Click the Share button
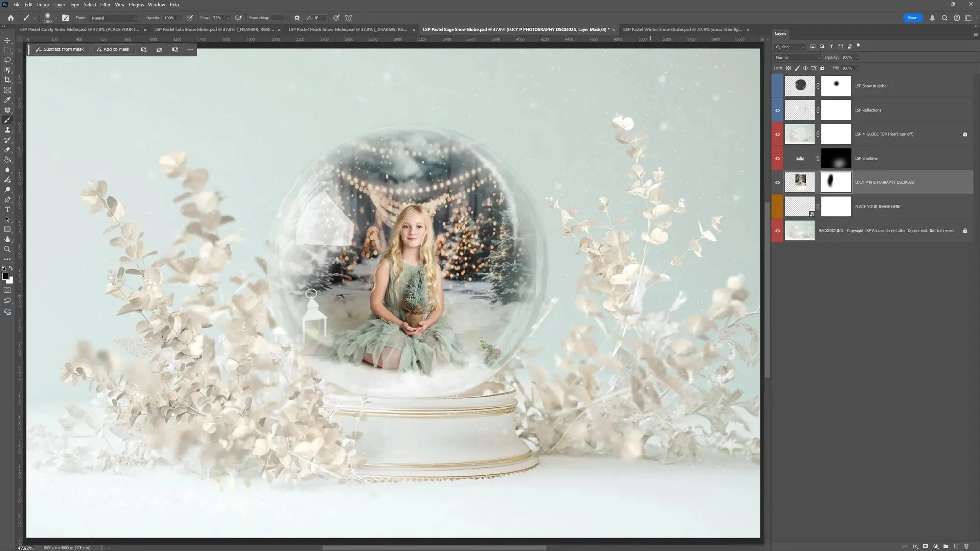This screenshot has height=551, width=980. tap(912, 18)
